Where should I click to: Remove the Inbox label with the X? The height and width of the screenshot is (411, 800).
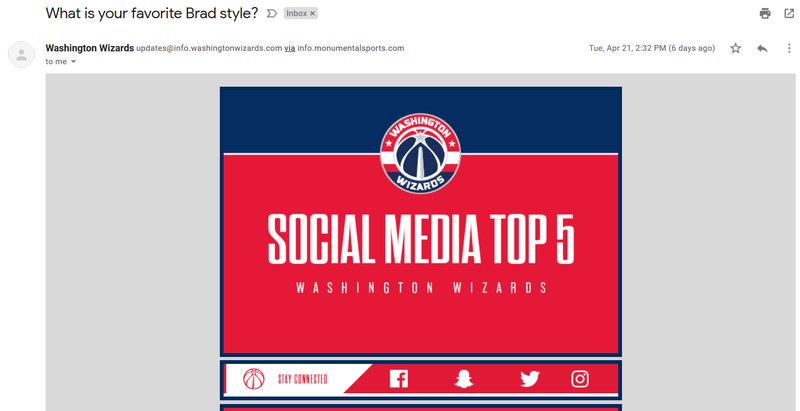[312, 14]
